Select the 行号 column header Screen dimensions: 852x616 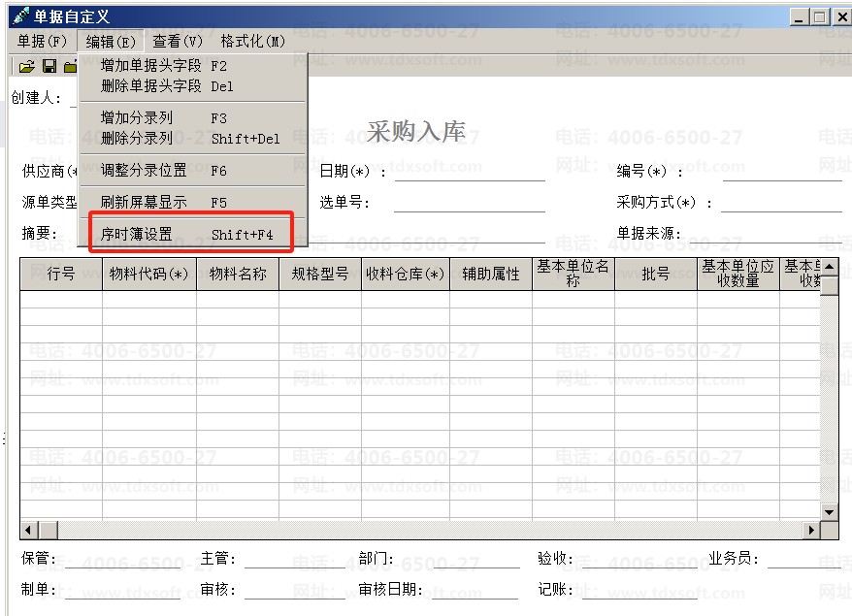click(x=61, y=274)
